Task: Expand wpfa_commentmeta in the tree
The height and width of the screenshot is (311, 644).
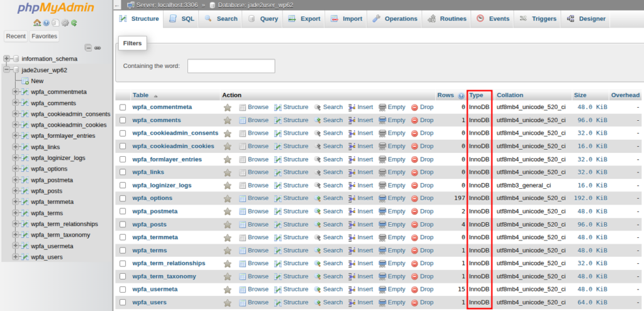Action: (x=16, y=92)
